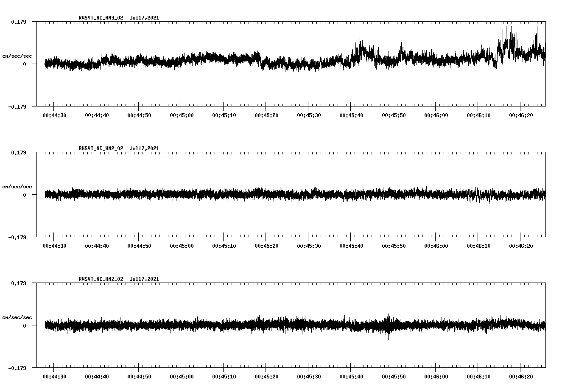The width and height of the screenshot is (576, 392).
Task: Click the Jul17,2021 date label on bottom plot
Action: pyautogui.click(x=144, y=279)
